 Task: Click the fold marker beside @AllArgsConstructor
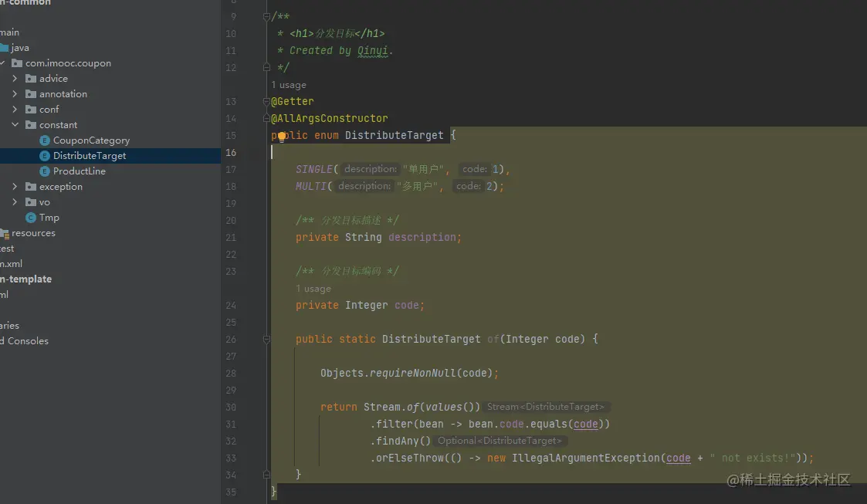pos(266,118)
